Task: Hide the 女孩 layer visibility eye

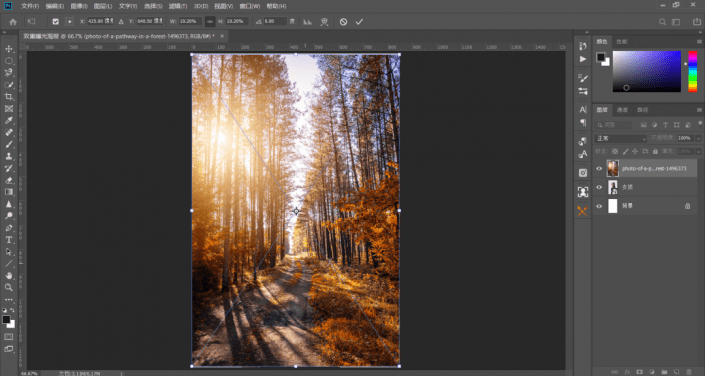Action: coord(599,187)
